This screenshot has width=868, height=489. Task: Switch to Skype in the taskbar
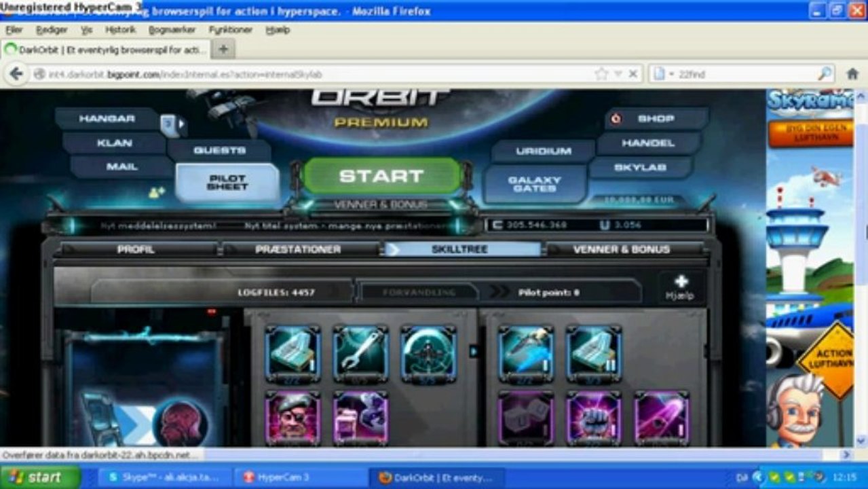[166, 477]
